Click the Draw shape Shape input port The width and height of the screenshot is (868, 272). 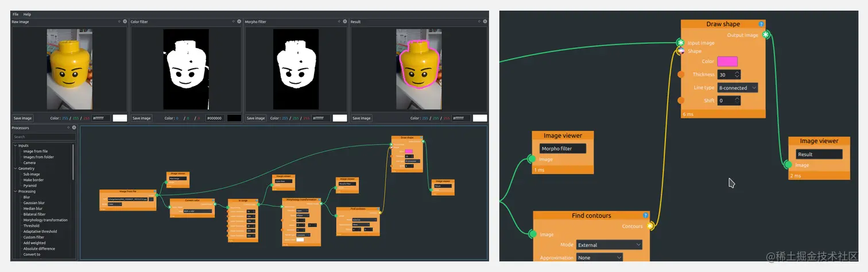tap(681, 51)
